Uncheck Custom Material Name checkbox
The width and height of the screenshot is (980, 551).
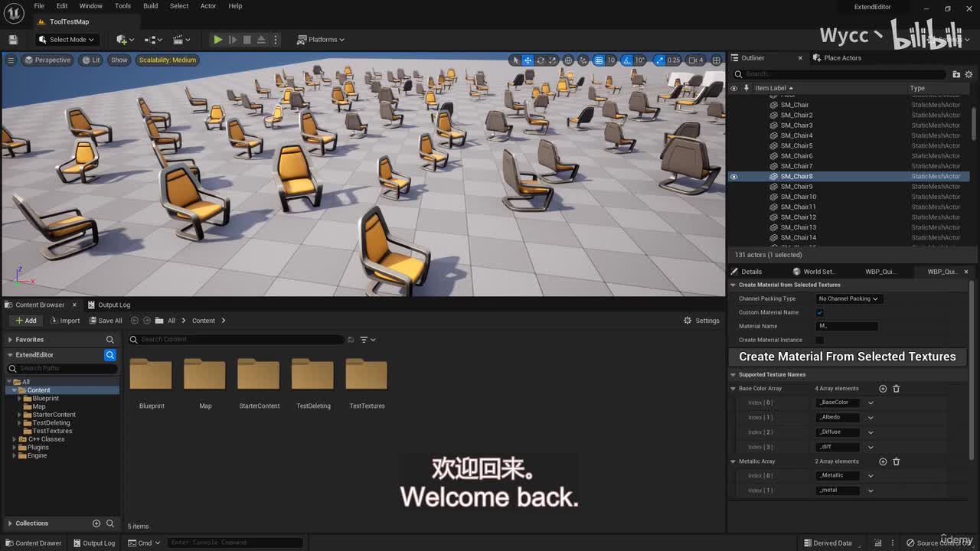819,312
